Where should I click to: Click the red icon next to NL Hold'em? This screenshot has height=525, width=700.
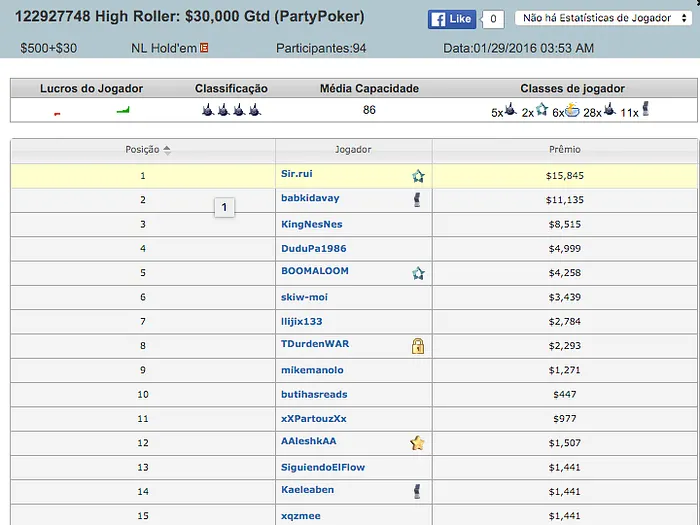pos(205,48)
